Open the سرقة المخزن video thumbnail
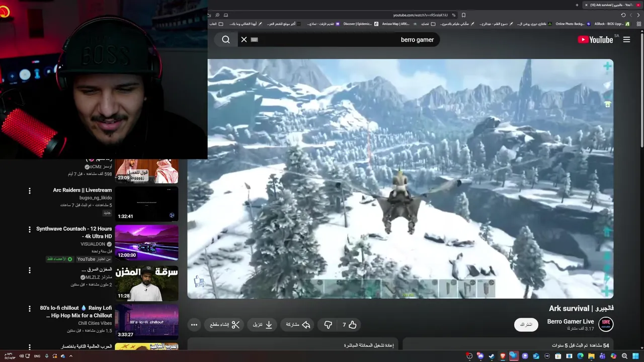The image size is (644, 362). pyautogui.click(x=146, y=283)
